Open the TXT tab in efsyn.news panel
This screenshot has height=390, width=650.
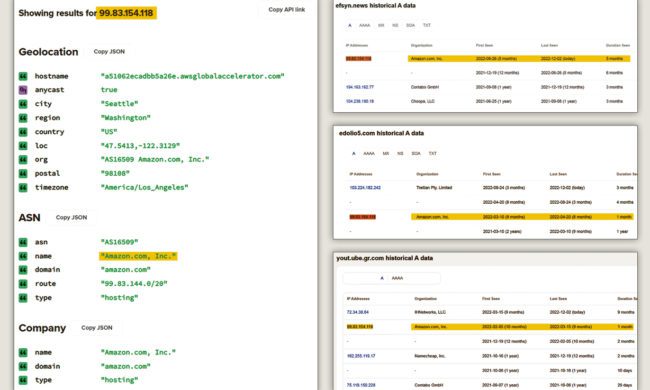tap(427, 25)
